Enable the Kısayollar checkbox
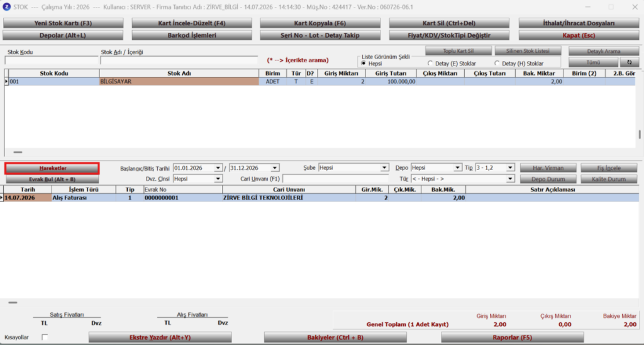The height and width of the screenshot is (345, 644). click(45, 337)
